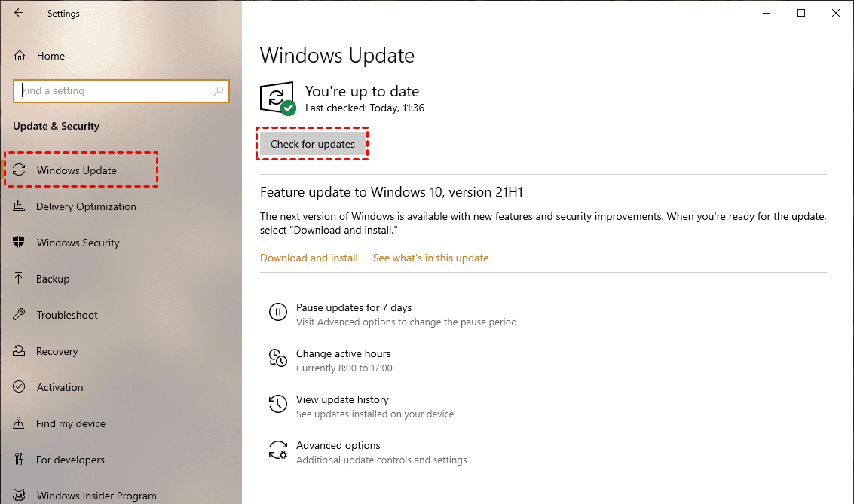Open For developers settings page
The image size is (854, 504).
click(x=70, y=460)
